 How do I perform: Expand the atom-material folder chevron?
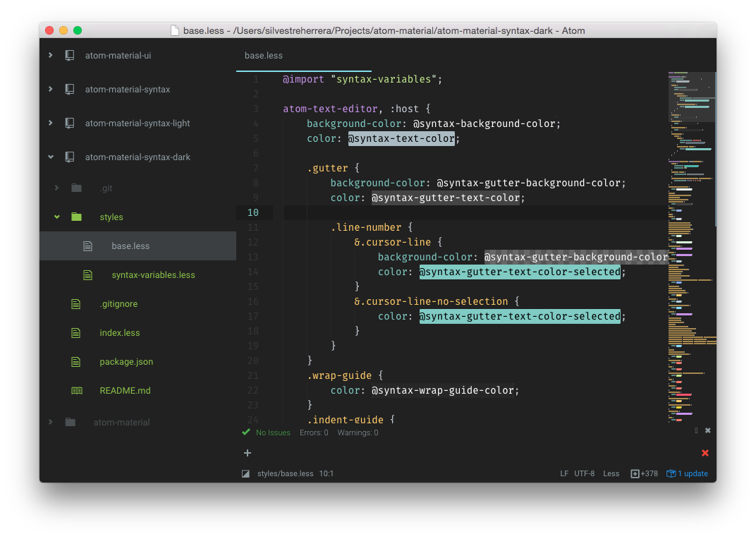coord(51,422)
